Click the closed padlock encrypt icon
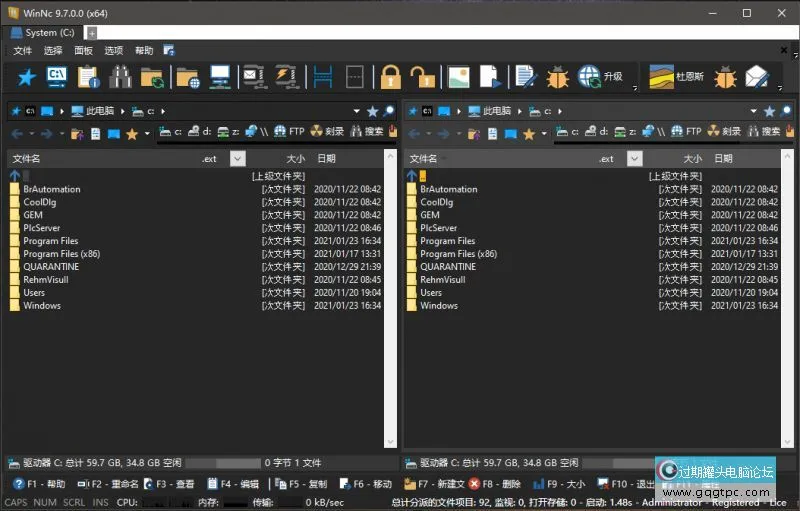Screen dimensions: 800x511 point(390,77)
